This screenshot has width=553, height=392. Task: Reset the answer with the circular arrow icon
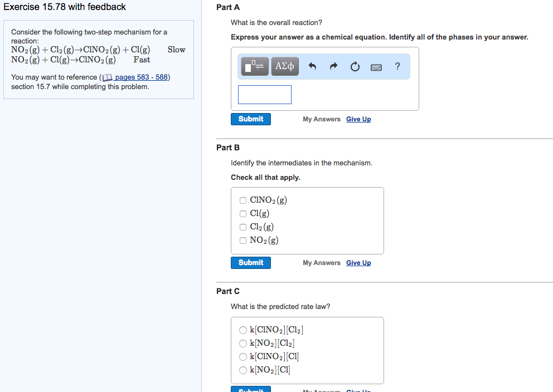coord(354,67)
